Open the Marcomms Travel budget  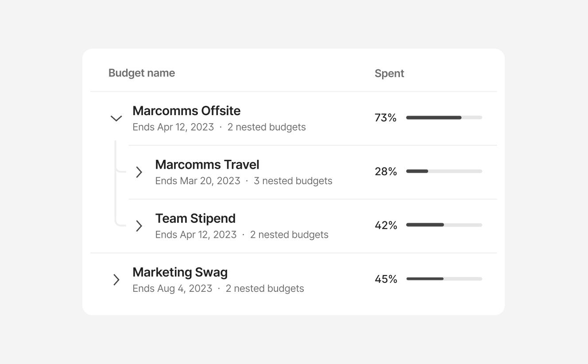pyautogui.click(x=207, y=164)
